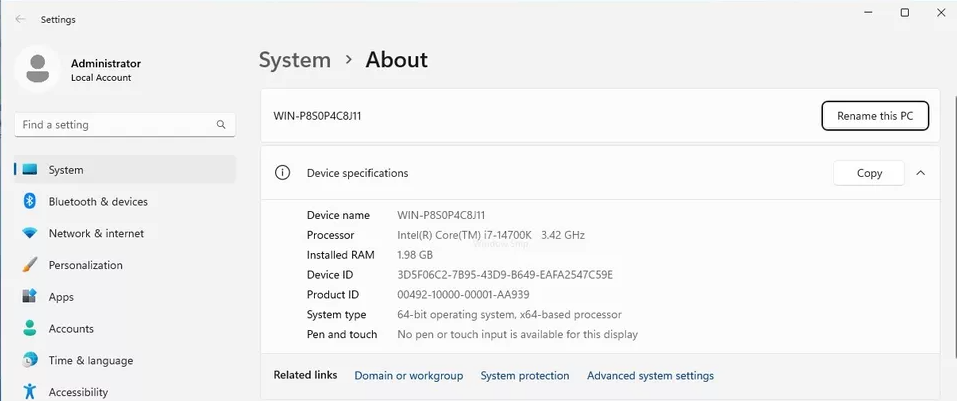
Task: Click the Find a setting search box
Action: (125, 125)
